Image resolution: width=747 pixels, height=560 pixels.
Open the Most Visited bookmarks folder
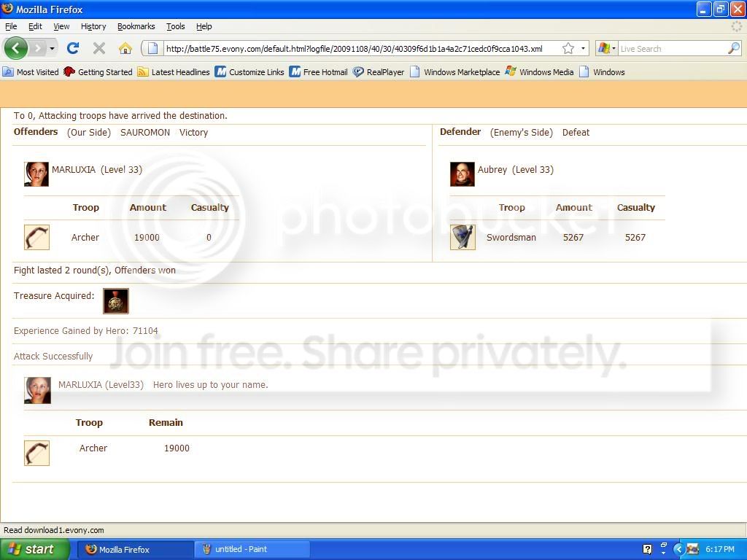(x=31, y=72)
